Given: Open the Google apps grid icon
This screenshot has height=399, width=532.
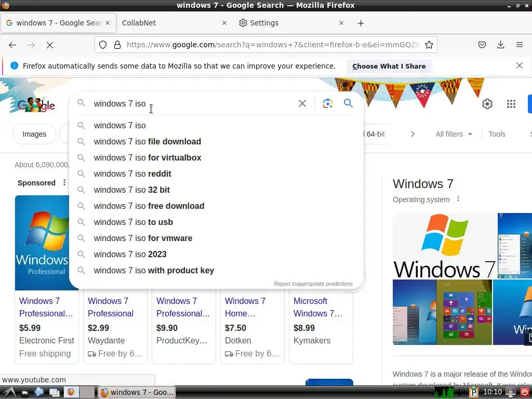Looking at the screenshot, I should click(511, 104).
